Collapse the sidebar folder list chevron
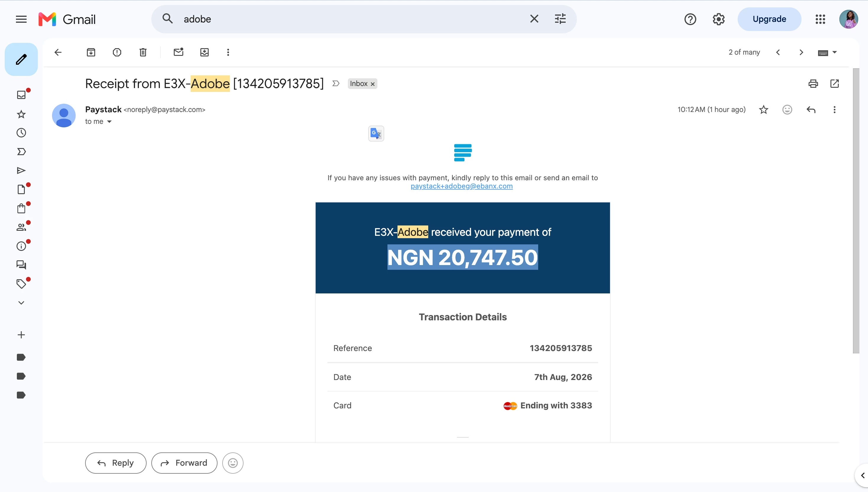 [x=21, y=303]
